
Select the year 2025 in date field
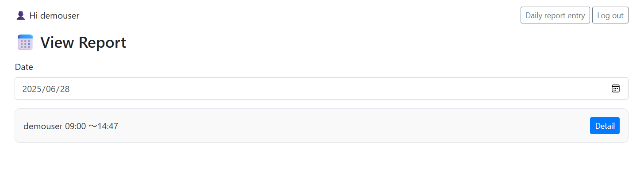32,89
